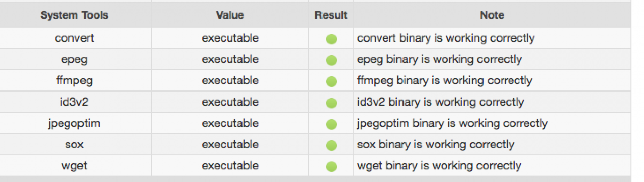Viewport: 644px width, 182px height.
Task: Click the convert tool name cell
Action: pos(74,38)
